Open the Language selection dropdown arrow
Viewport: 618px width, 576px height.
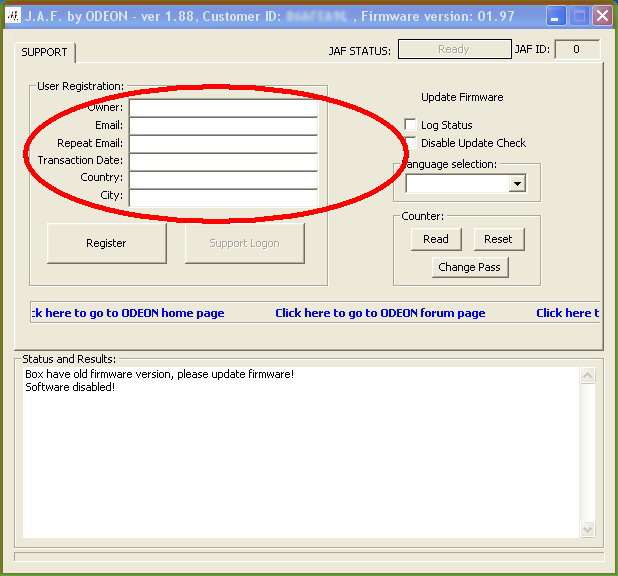pyautogui.click(x=517, y=184)
